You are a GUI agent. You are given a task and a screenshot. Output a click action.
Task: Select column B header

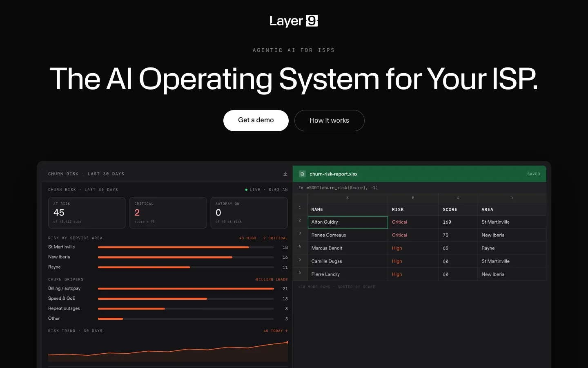point(413,198)
